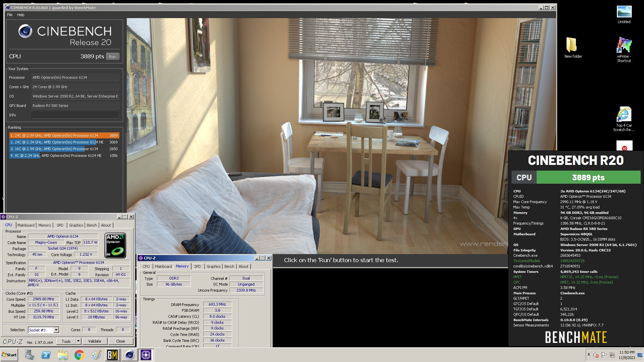Image resolution: width=644 pixels, height=362 pixels.
Task: Open the Start menu
Action: [9, 355]
